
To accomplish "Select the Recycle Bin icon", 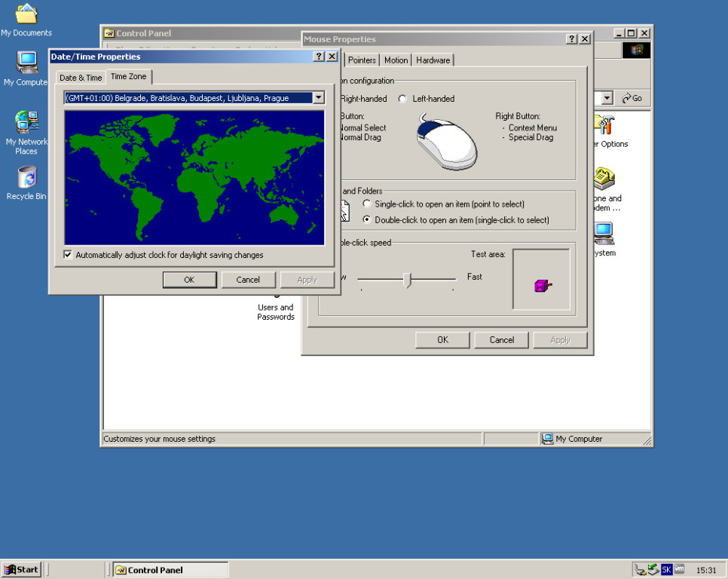I will coord(26,178).
